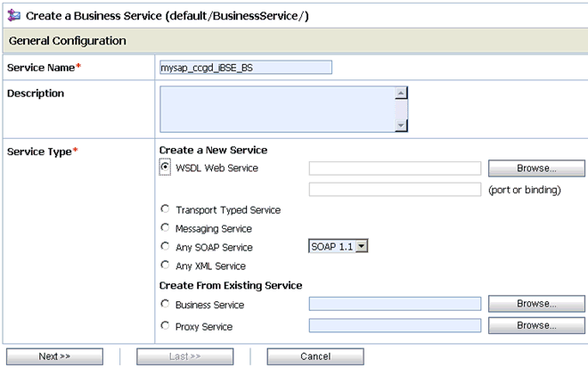Click Browse next to WSDL Web Service
Image resolution: width=588 pixels, height=368 pixels.
pos(536,168)
